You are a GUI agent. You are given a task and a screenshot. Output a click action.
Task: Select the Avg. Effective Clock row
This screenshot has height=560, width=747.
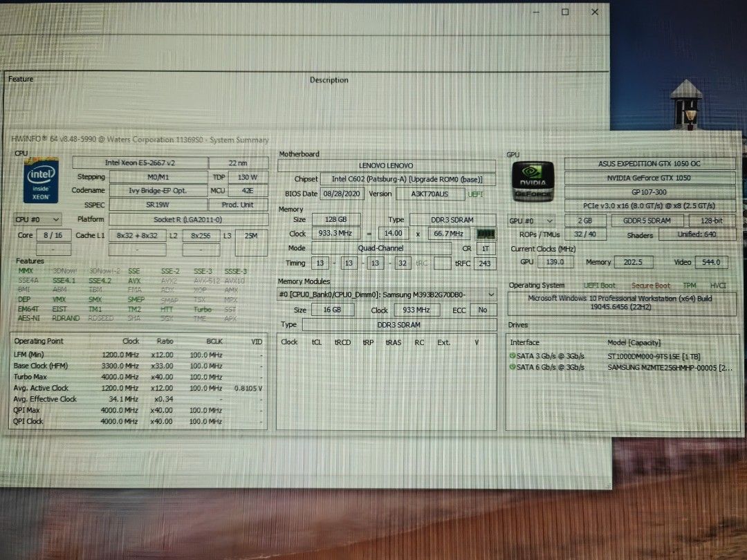[x=138, y=399]
